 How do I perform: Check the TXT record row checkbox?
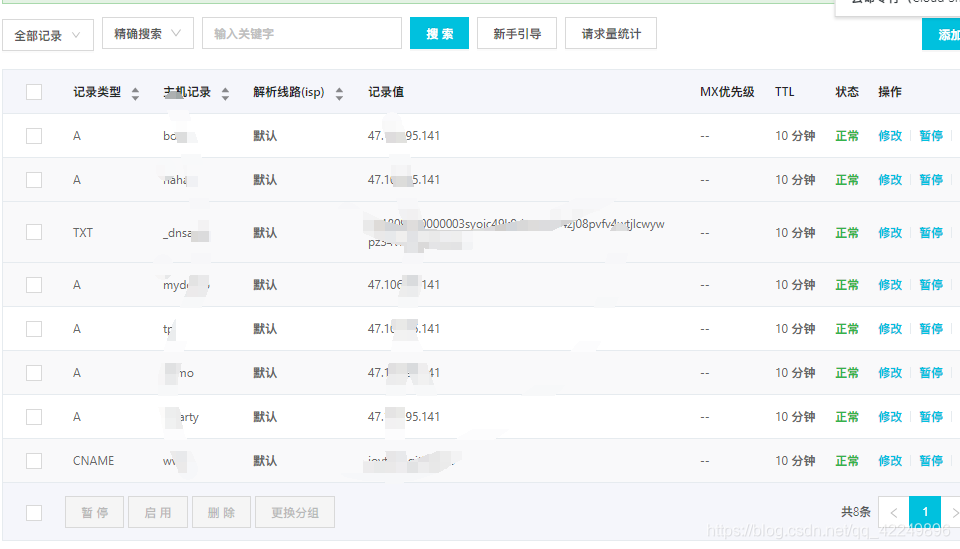click(34, 232)
